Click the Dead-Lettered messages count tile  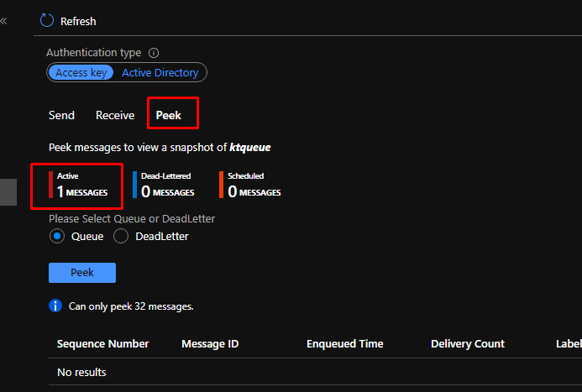coord(167,186)
